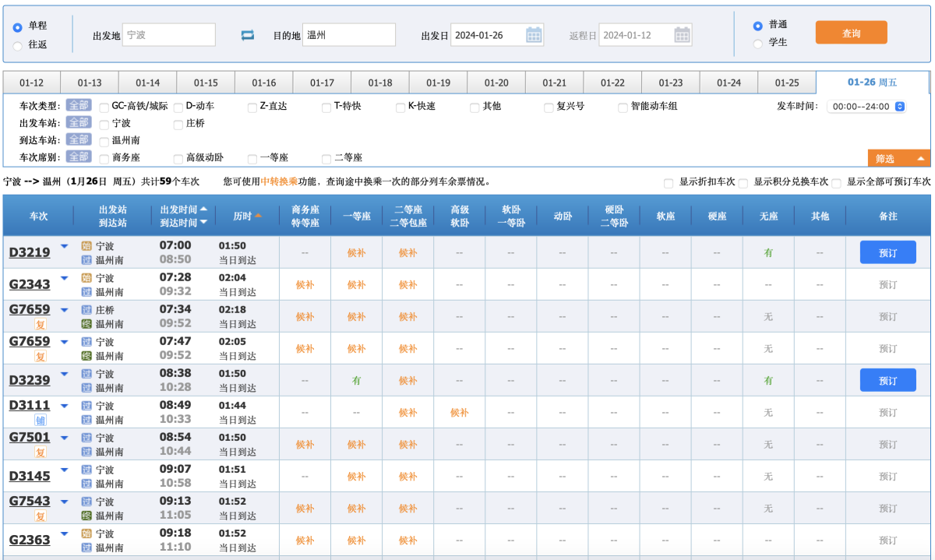Switch to the 01-12 date tab
Viewport: 935px width, 560px height.
[32, 83]
